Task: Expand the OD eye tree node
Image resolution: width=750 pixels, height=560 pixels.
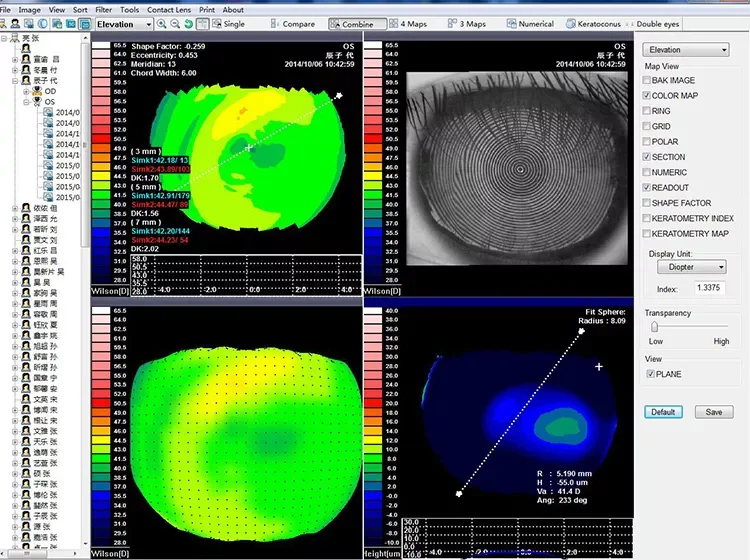Action: (25, 91)
